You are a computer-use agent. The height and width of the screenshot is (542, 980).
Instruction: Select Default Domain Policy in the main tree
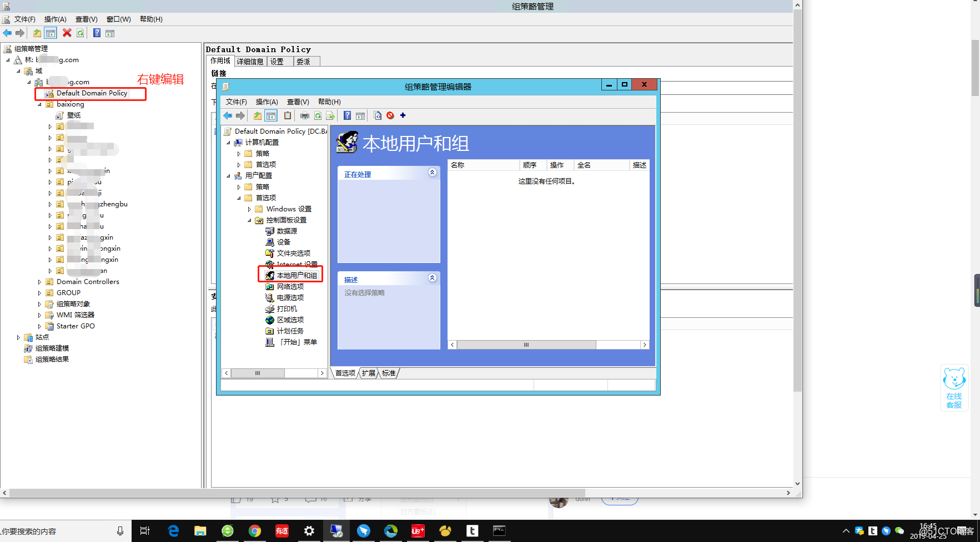[x=92, y=93]
